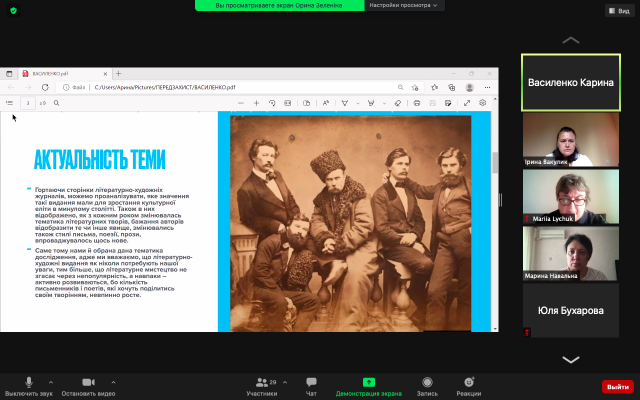Image resolution: width=640 pixels, height=400 pixels.
Task: Click the ВАСИЛЕНКО.pdf browser tab
Action: pyautogui.click(x=55, y=73)
